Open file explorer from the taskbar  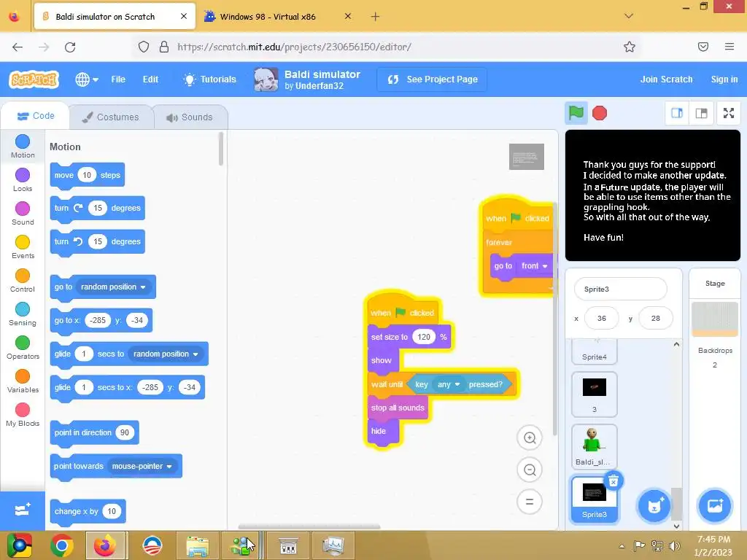tap(197, 545)
